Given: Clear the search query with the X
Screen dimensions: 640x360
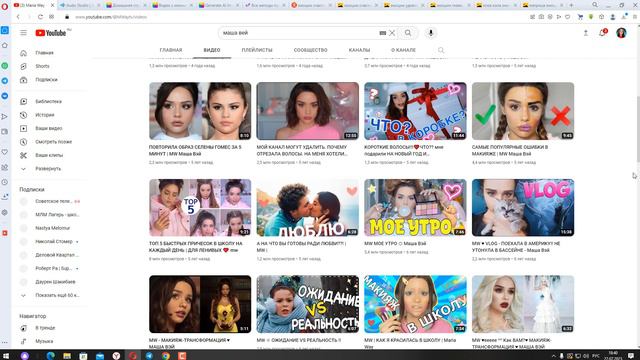Looking at the screenshot, I should coord(392,33).
